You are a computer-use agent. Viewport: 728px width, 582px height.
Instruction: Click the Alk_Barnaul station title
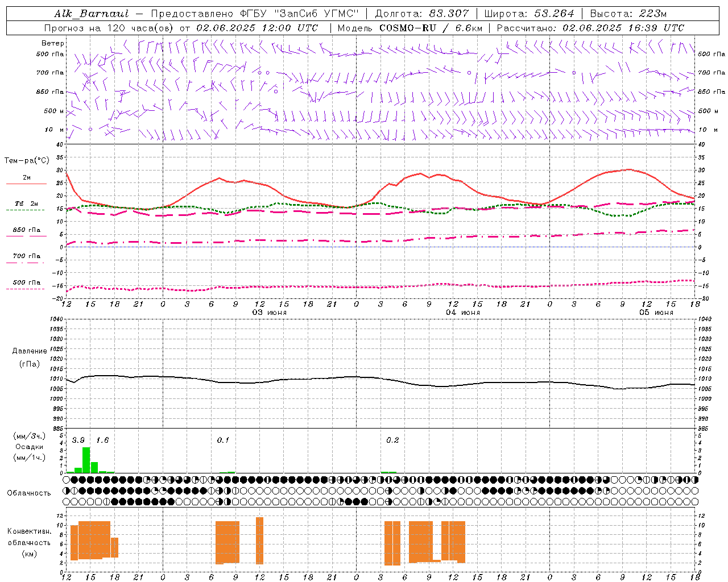92,14
